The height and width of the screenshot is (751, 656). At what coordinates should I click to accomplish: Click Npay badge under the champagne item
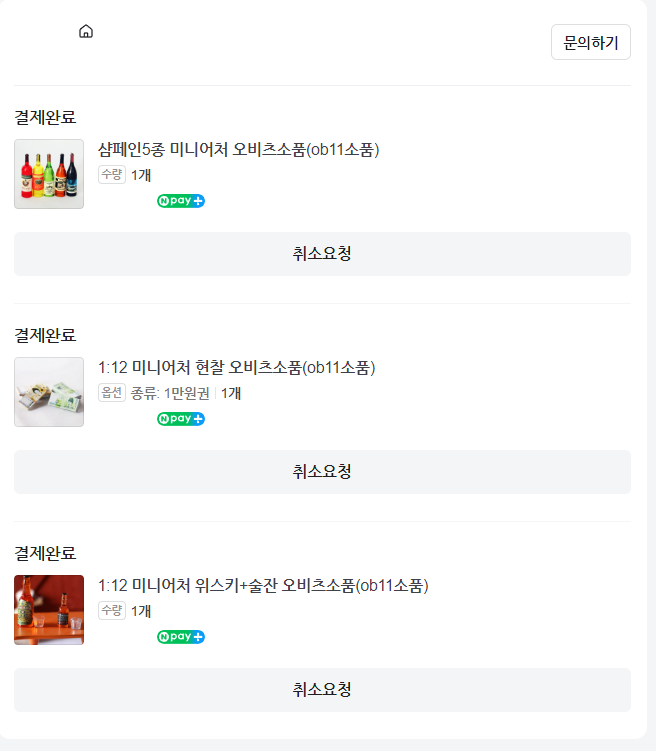[181, 201]
